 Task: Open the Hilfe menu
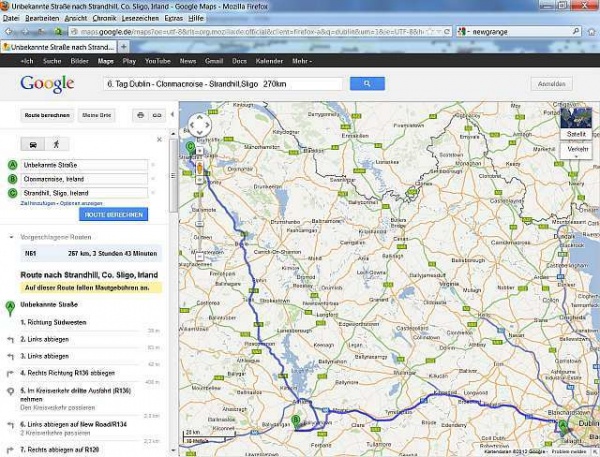(x=196, y=18)
